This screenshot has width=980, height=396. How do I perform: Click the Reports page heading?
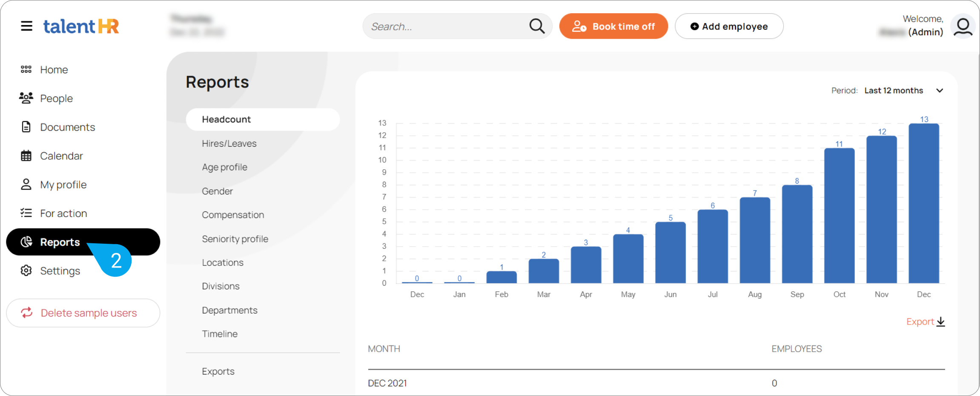[217, 82]
